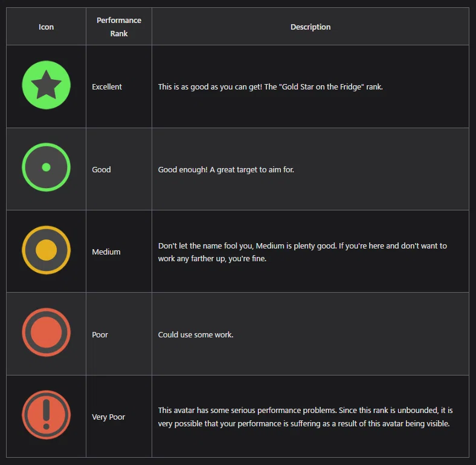Click the green star Excellent rank icon
476x465 pixels.
pyautogui.click(x=46, y=85)
